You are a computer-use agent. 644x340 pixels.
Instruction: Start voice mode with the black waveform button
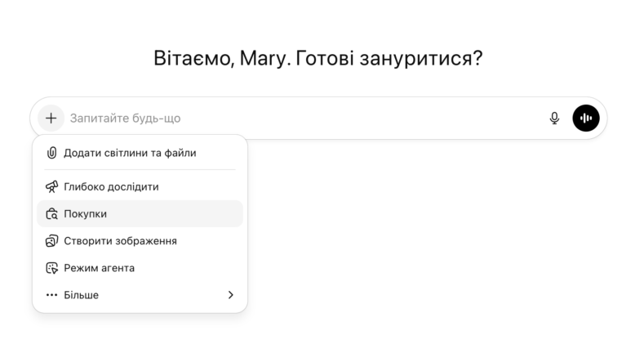586,119
